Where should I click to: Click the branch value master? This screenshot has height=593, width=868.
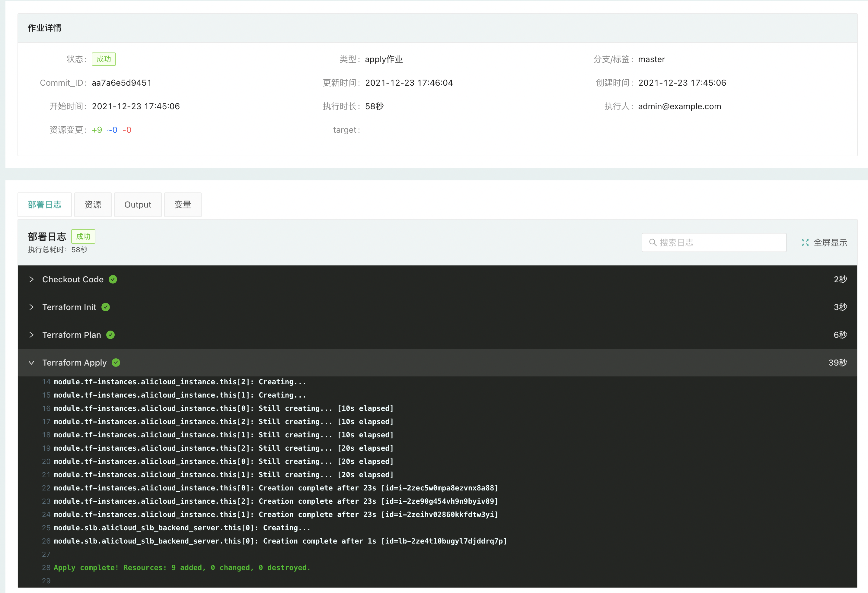[651, 59]
